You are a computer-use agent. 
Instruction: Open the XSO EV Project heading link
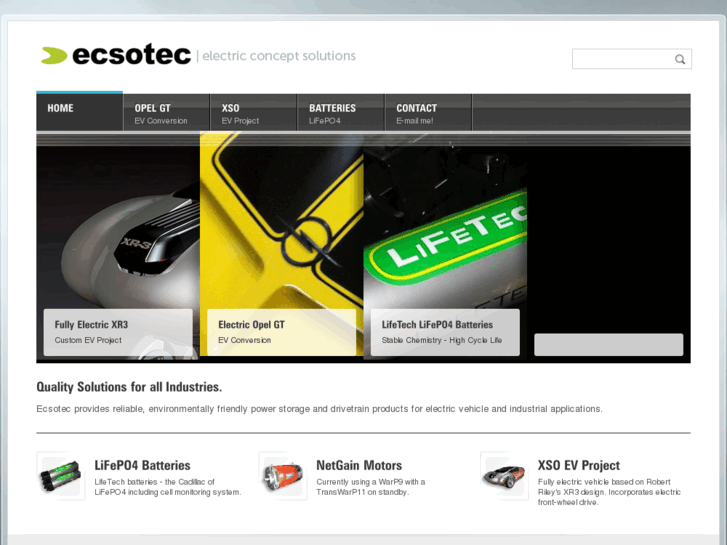pyautogui.click(x=579, y=465)
